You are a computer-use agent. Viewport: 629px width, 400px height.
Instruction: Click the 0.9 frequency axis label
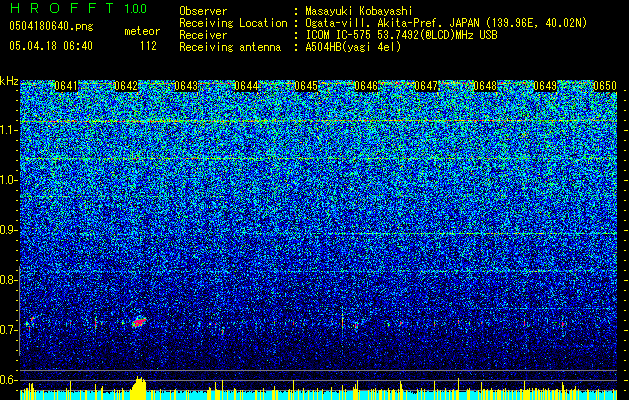pyautogui.click(x=8, y=230)
